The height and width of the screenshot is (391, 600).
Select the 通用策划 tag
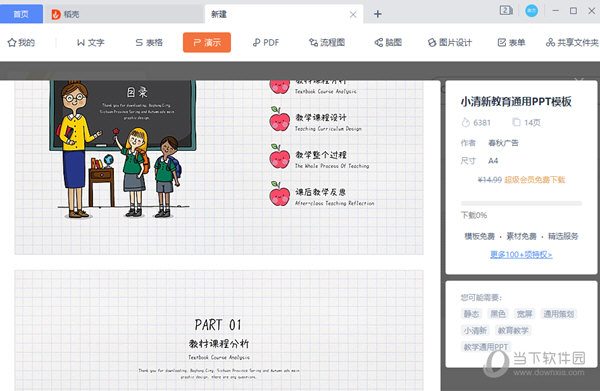(559, 314)
